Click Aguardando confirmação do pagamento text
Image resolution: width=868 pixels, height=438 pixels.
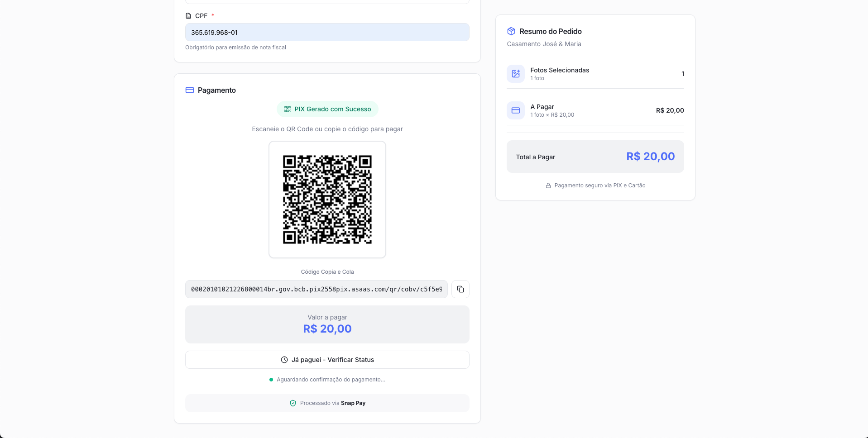[331, 380]
